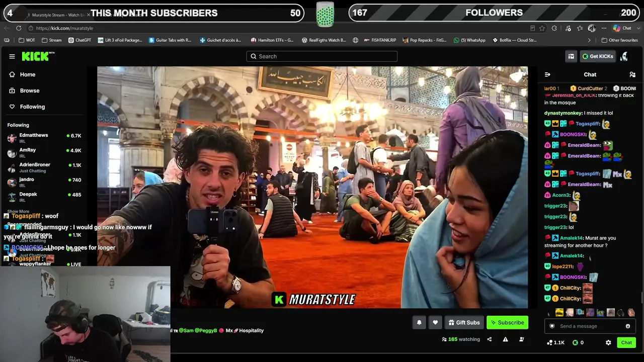Viewport: 644px width, 362px height.
Task: Click the search box on Kick
Action: (x=322, y=56)
